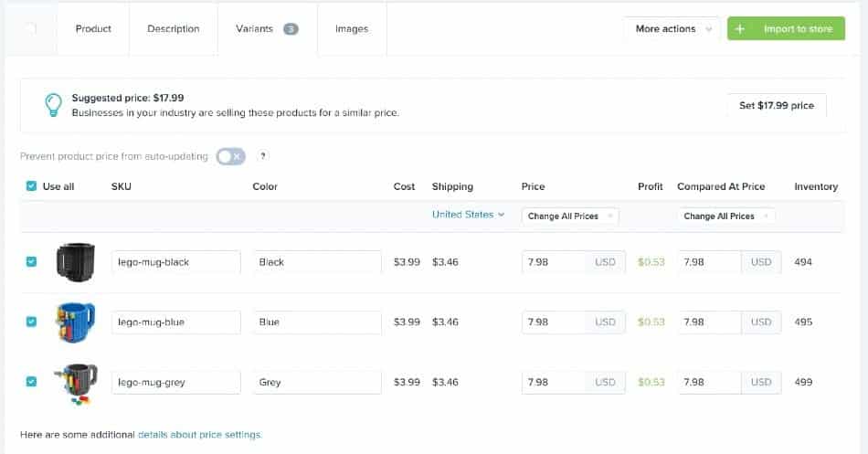
Task: Toggle the prevent price auto-updating switch
Action: tap(231, 156)
